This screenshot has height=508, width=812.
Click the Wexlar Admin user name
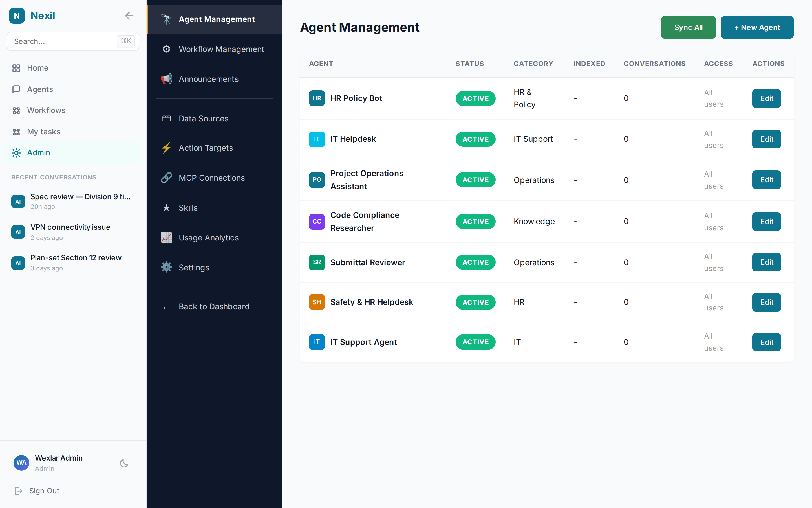pyautogui.click(x=59, y=458)
